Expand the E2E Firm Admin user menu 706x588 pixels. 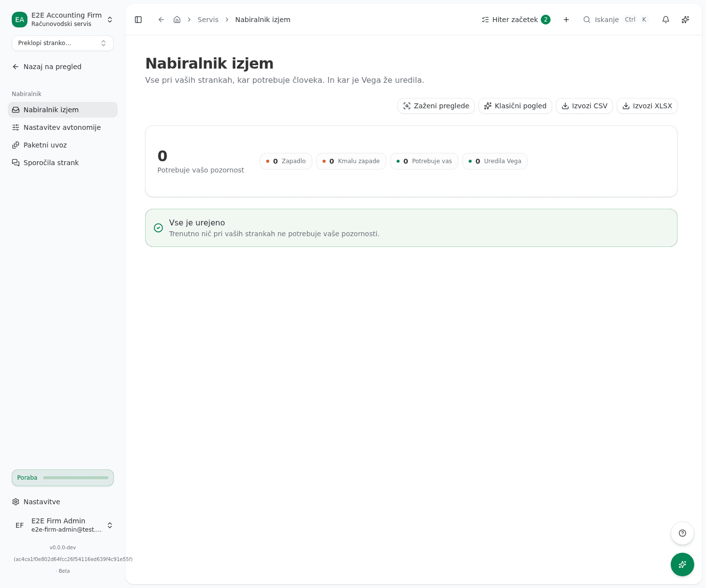pyautogui.click(x=63, y=525)
